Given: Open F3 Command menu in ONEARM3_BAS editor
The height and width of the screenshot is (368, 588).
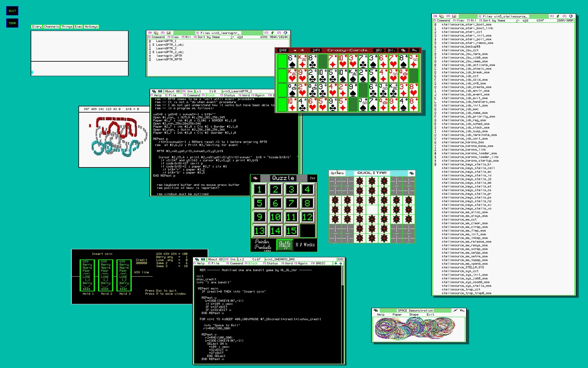Looking at the screenshot, I should (235, 263).
